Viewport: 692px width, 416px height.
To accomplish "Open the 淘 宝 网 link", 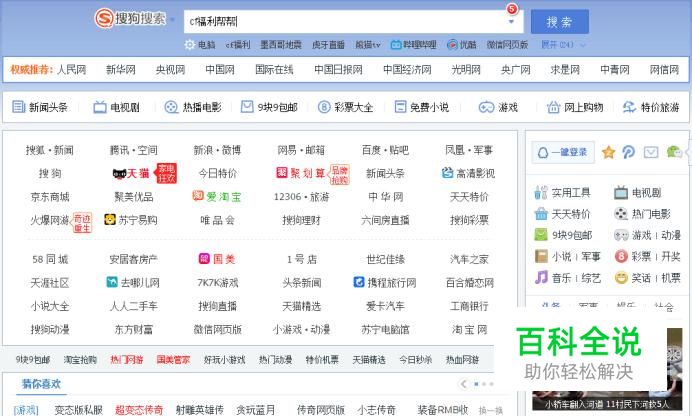I will (x=469, y=329).
